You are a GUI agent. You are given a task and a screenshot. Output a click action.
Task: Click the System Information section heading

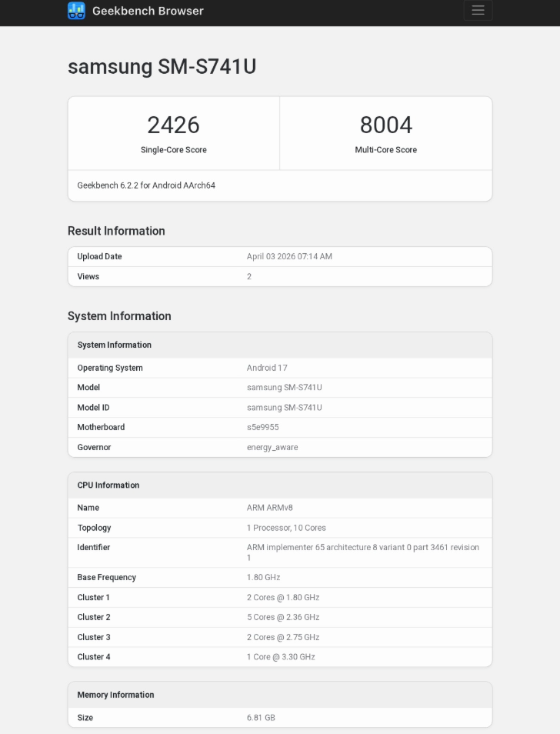(119, 316)
